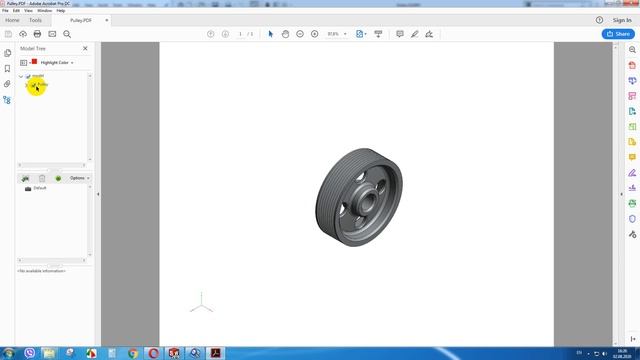The width and height of the screenshot is (640, 360).
Task: Collapse right tools pane with the arrow handle
Action: tap(622, 194)
